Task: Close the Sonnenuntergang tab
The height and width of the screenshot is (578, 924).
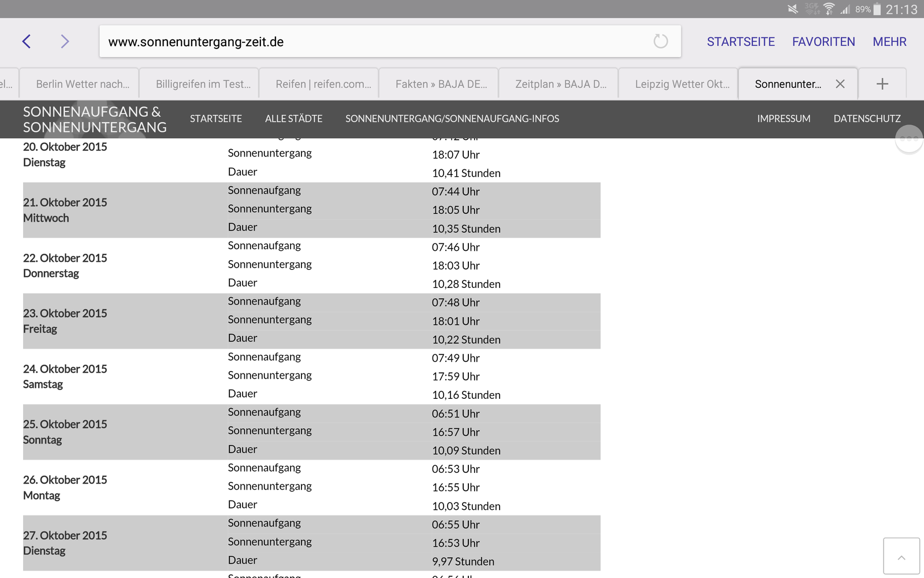Action: pyautogui.click(x=840, y=84)
